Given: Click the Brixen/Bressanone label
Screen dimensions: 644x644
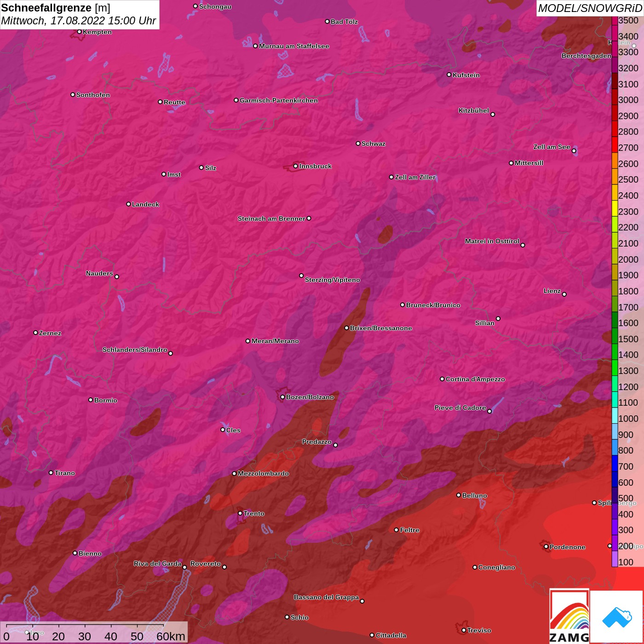Looking at the screenshot, I should click(x=381, y=328).
